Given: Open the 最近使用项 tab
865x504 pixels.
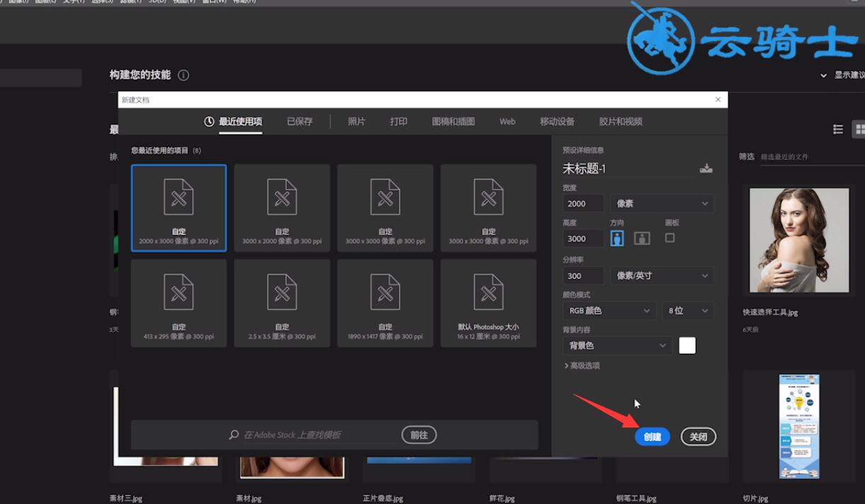Looking at the screenshot, I should (234, 122).
